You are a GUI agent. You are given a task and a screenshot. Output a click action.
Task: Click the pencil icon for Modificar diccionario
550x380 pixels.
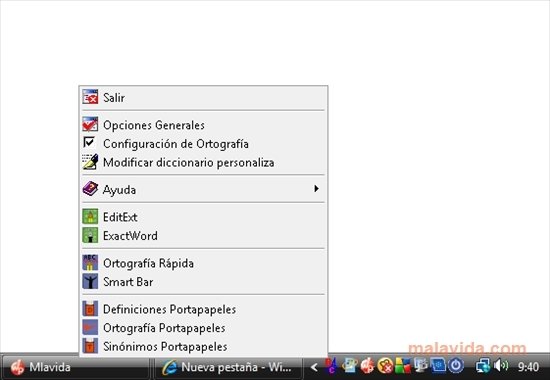coord(90,162)
